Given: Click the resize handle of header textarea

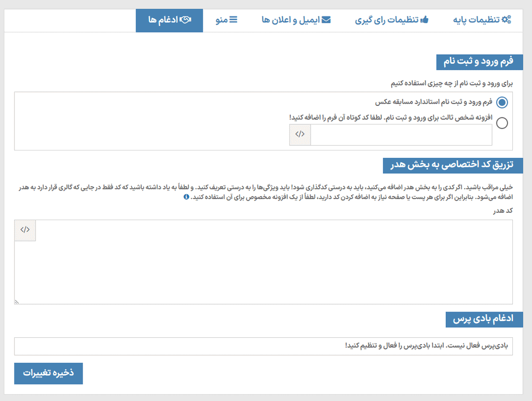Looking at the screenshot, I should 16,302.
